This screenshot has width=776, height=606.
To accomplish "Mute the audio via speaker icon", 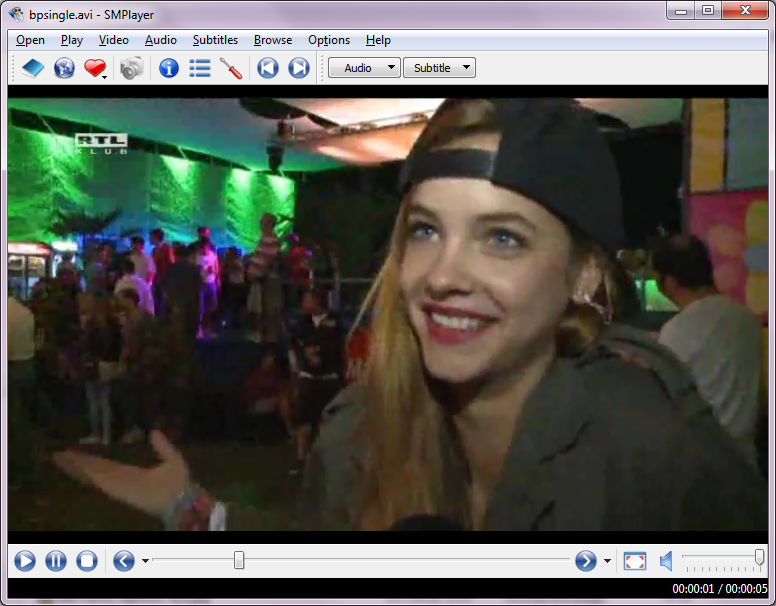I will coord(666,561).
